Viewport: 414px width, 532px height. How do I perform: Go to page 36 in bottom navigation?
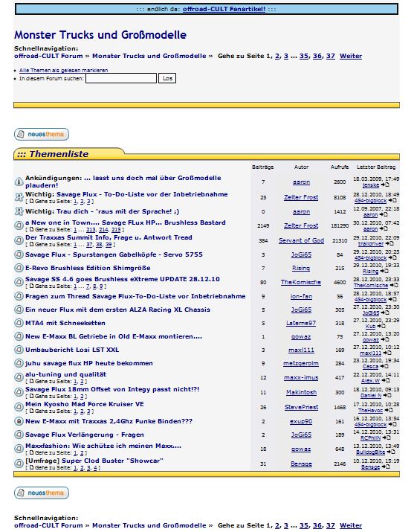[317, 525]
